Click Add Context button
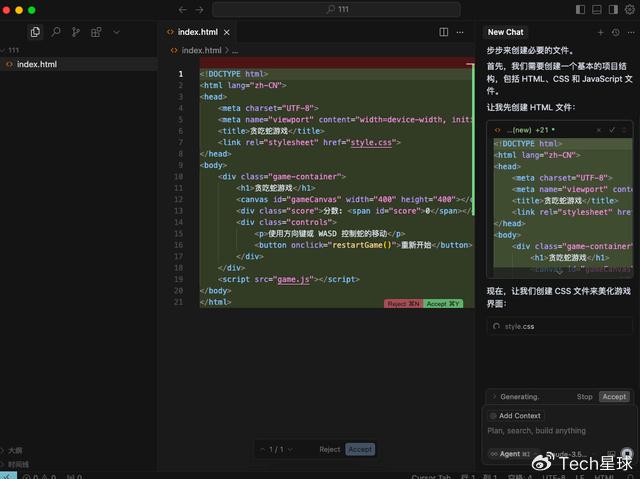Image resolution: width=640 pixels, height=479 pixels. click(516, 416)
